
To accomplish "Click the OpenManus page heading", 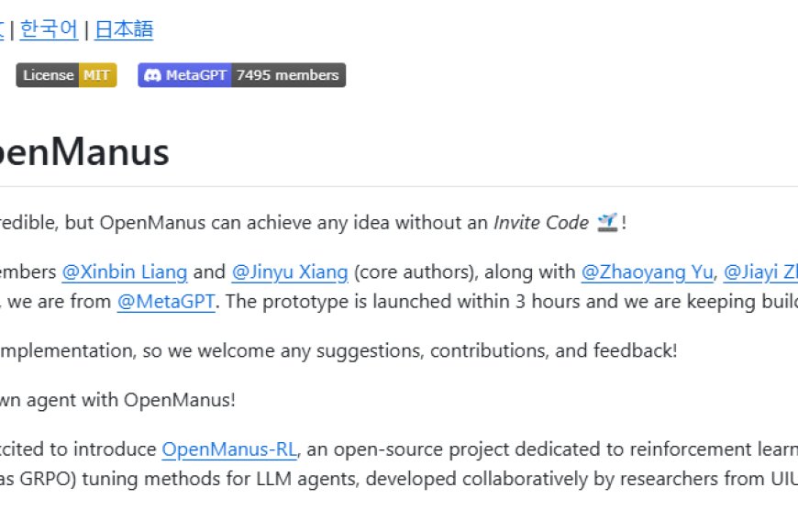I will 87,152.
